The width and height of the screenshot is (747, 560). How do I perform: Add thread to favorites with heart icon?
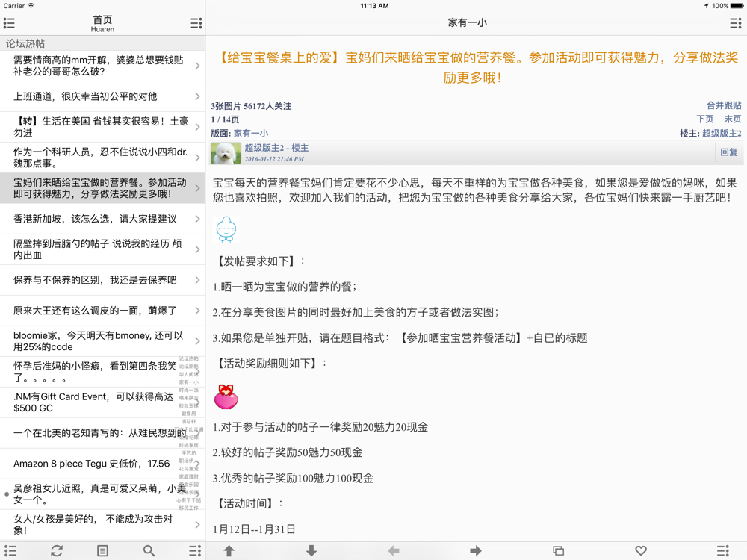point(640,550)
